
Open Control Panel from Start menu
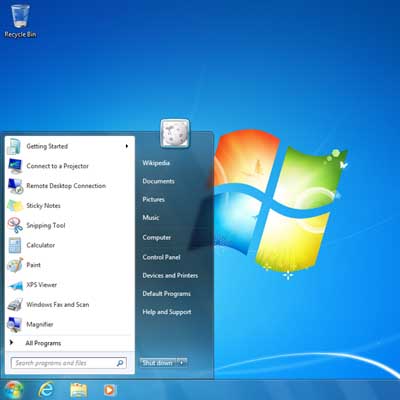coord(161,257)
